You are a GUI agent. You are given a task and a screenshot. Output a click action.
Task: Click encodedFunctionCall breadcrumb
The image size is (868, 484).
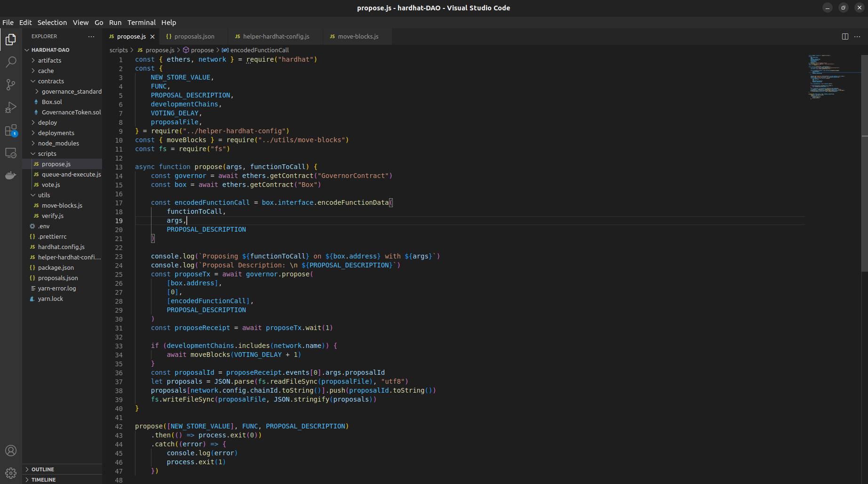tap(255, 50)
